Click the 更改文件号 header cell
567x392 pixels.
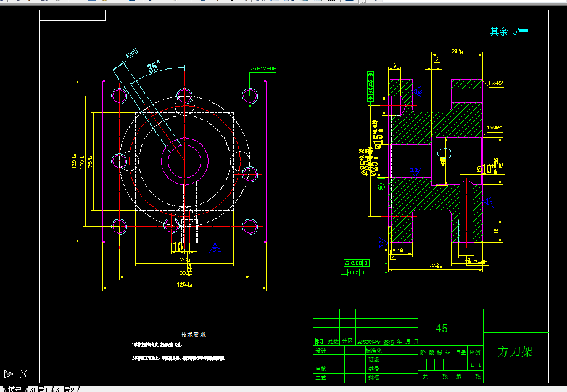[368, 341]
